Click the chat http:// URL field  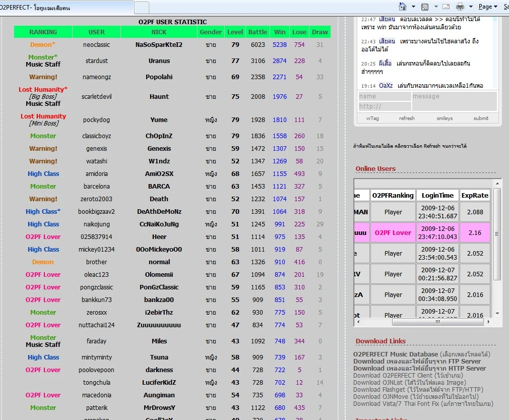point(385,106)
